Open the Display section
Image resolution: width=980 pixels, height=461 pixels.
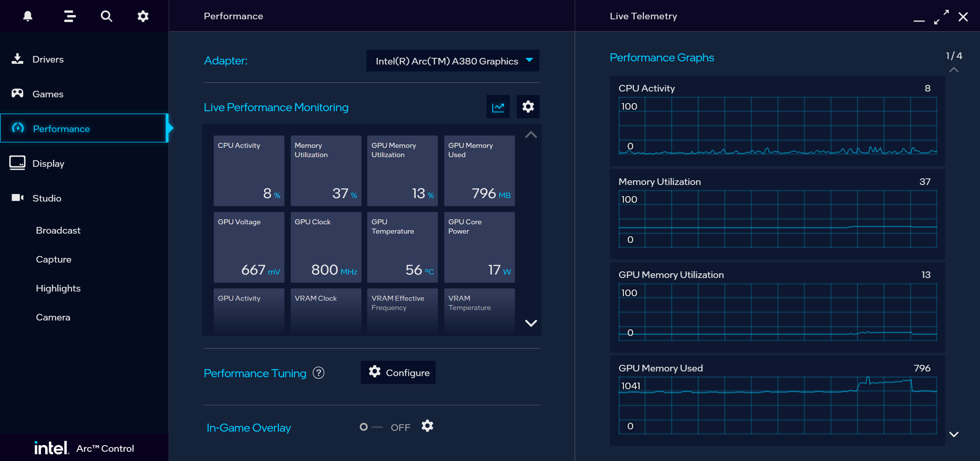tap(48, 163)
